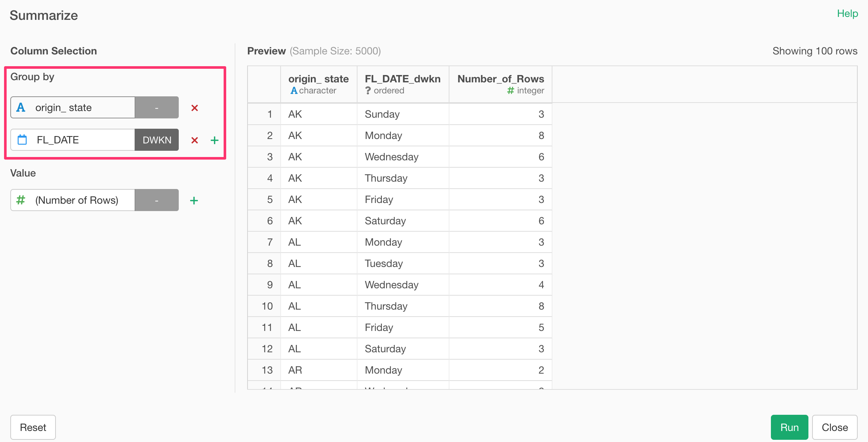Viewport: 868px width, 442px height.
Task: Select the (Number of Rows) value field
Action: point(73,200)
